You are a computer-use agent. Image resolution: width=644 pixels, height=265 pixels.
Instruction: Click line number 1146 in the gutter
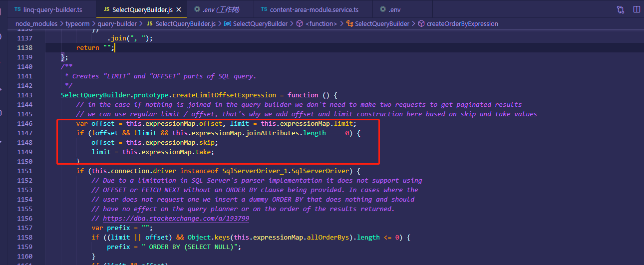click(24, 123)
